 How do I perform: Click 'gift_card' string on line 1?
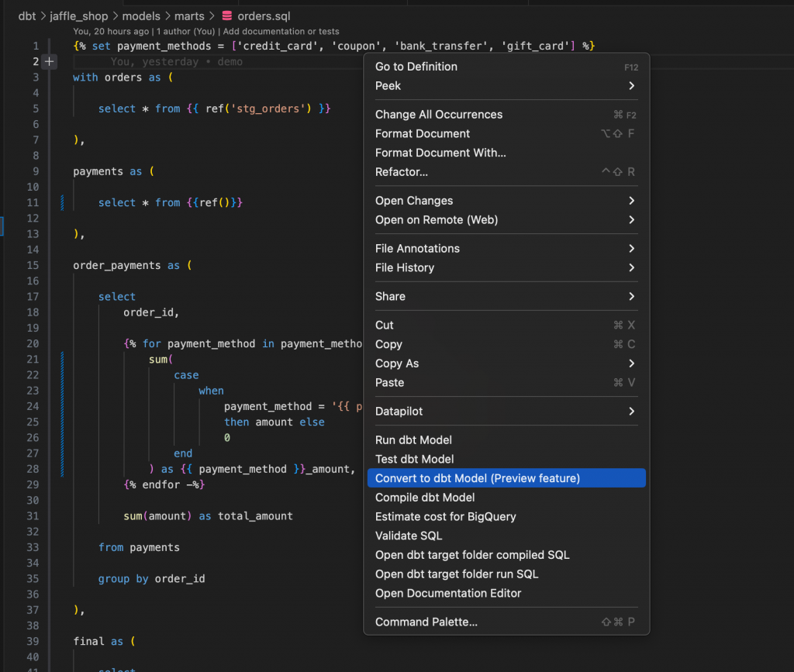coord(535,46)
